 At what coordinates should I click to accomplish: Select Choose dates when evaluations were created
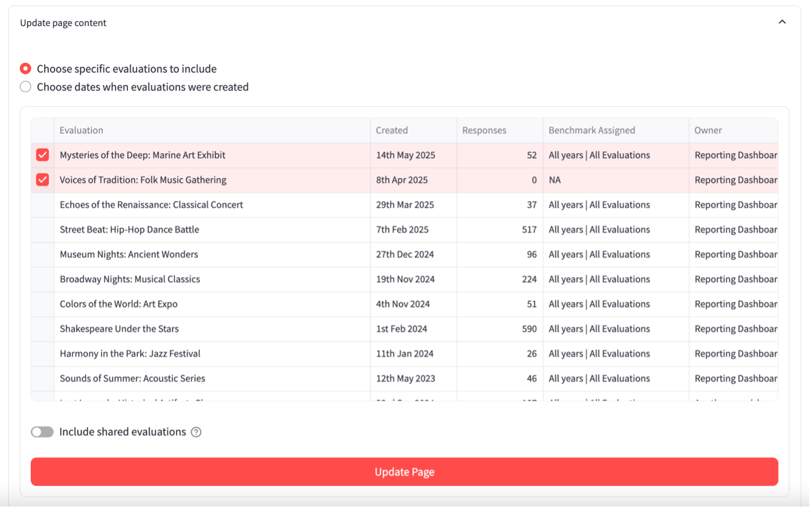pyautogui.click(x=26, y=87)
